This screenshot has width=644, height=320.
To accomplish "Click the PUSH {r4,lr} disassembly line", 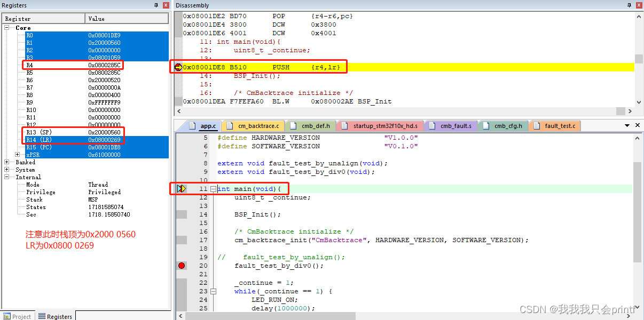I will pos(409,67).
